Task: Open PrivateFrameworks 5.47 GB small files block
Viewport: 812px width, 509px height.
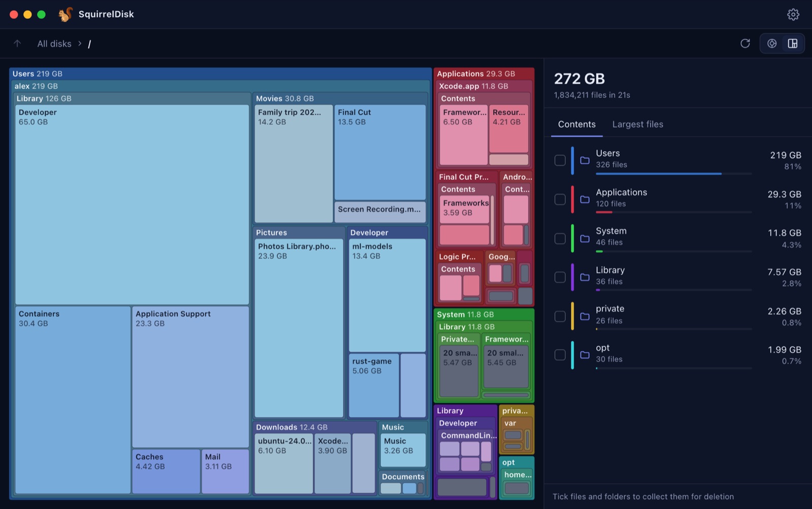Action: click(459, 371)
